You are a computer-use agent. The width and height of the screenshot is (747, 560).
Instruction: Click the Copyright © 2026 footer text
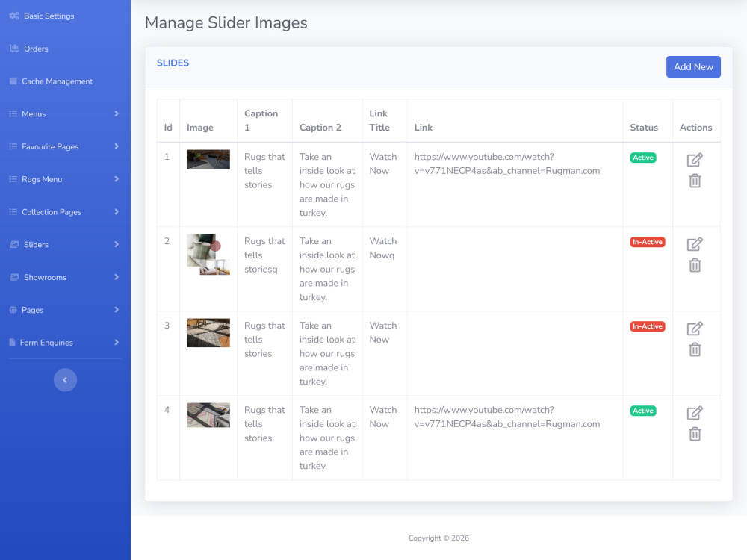pyautogui.click(x=438, y=538)
